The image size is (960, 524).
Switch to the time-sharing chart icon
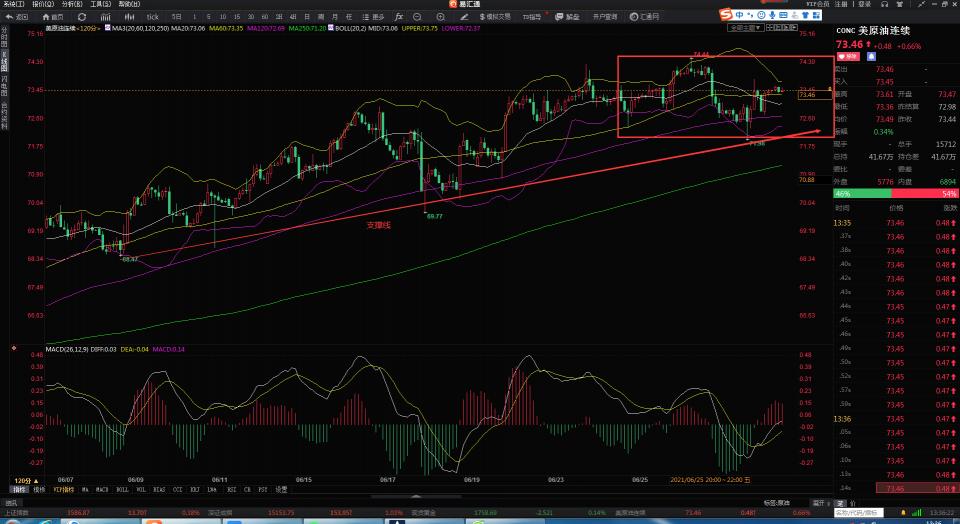(106, 17)
